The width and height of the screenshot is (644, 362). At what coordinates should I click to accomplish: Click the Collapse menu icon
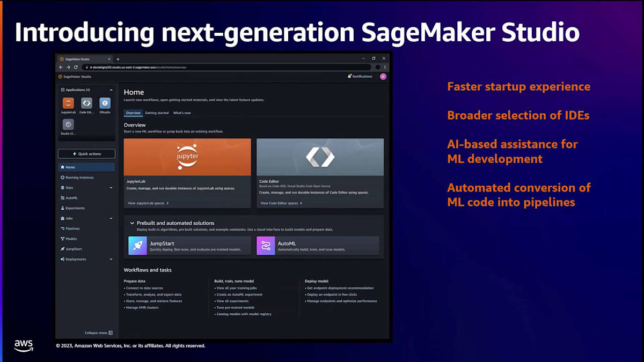[x=111, y=333]
